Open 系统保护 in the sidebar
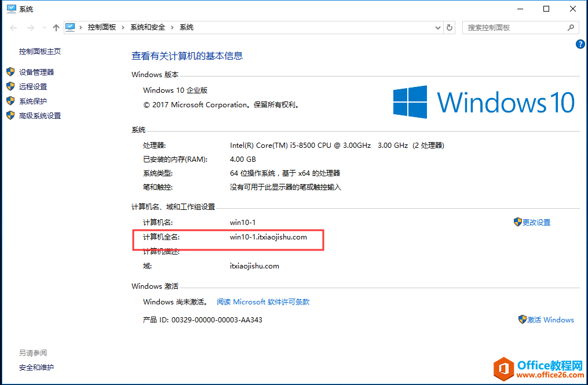This screenshot has width=588, height=385. pyautogui.click(x=33, y=101)
